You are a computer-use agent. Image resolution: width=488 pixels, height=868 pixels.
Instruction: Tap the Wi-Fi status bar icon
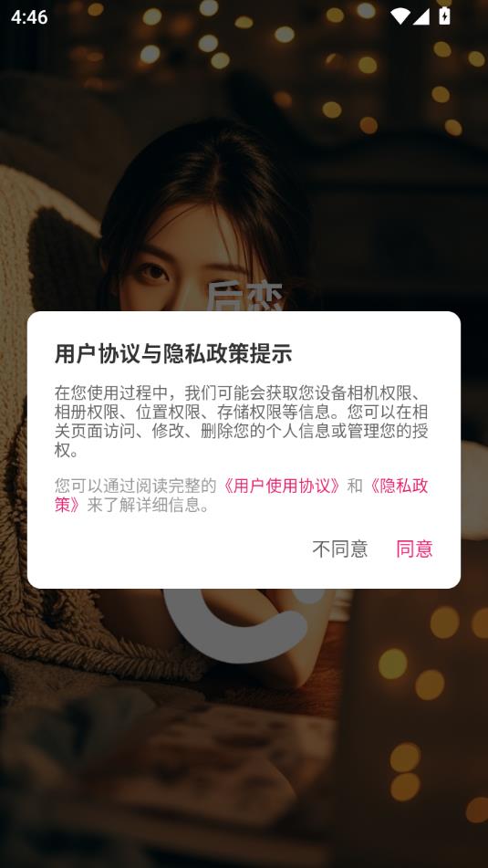coord(399,16)
